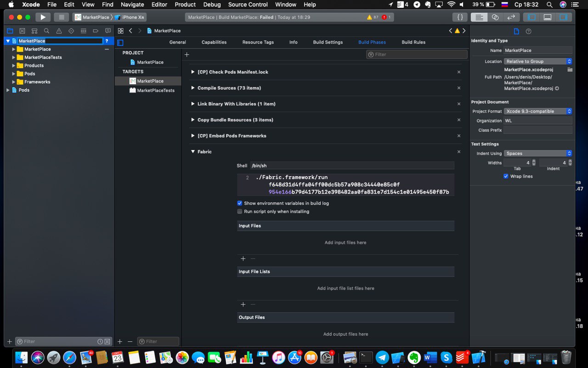Viewport: 588px width, 368px height.
Task: Toggle the Navigator panel visibility
Action: click(531, 17)
